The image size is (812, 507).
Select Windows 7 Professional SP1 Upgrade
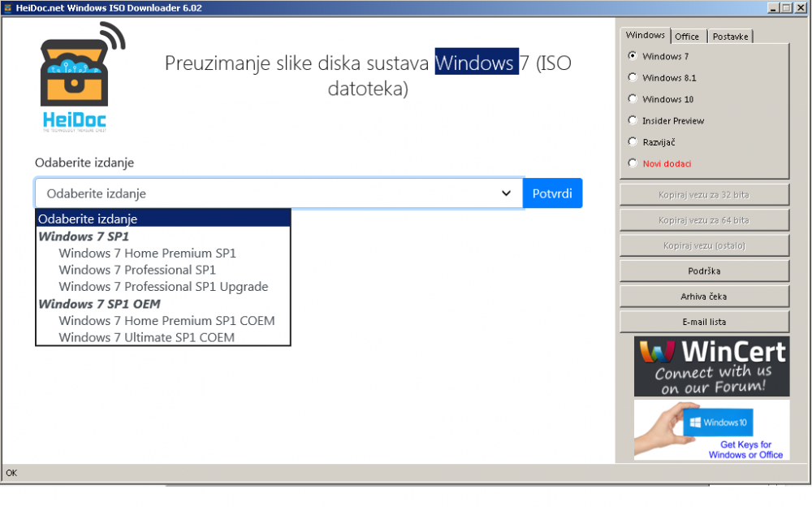pyautogui.click(x=163, y=287)
